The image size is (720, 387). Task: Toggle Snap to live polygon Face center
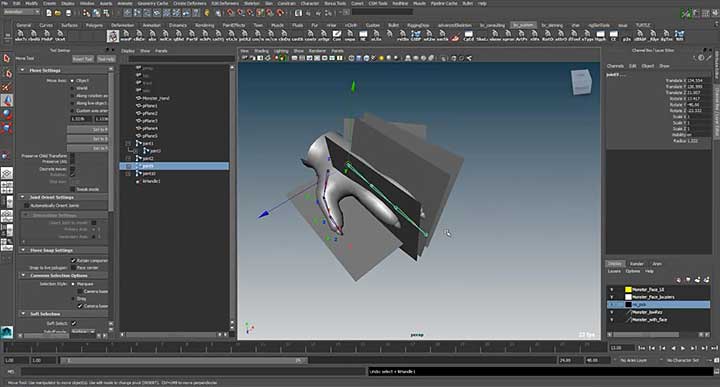click(x=73, y=268)
